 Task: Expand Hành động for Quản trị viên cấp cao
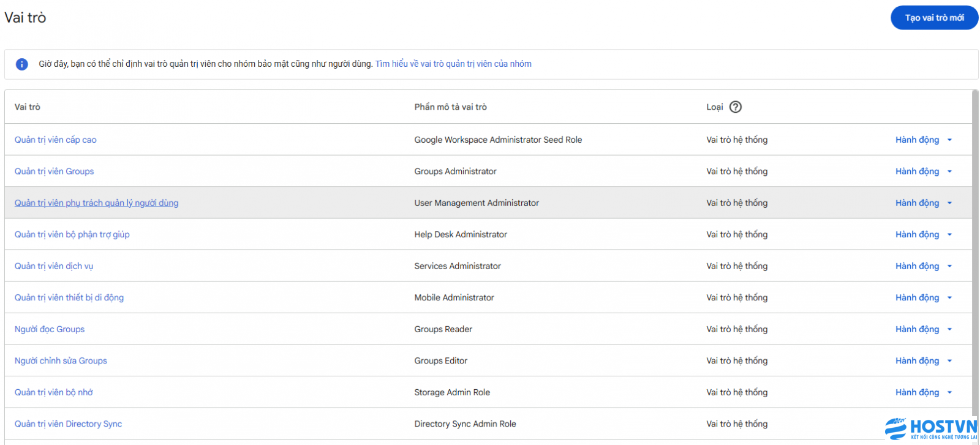pos(924,140)
